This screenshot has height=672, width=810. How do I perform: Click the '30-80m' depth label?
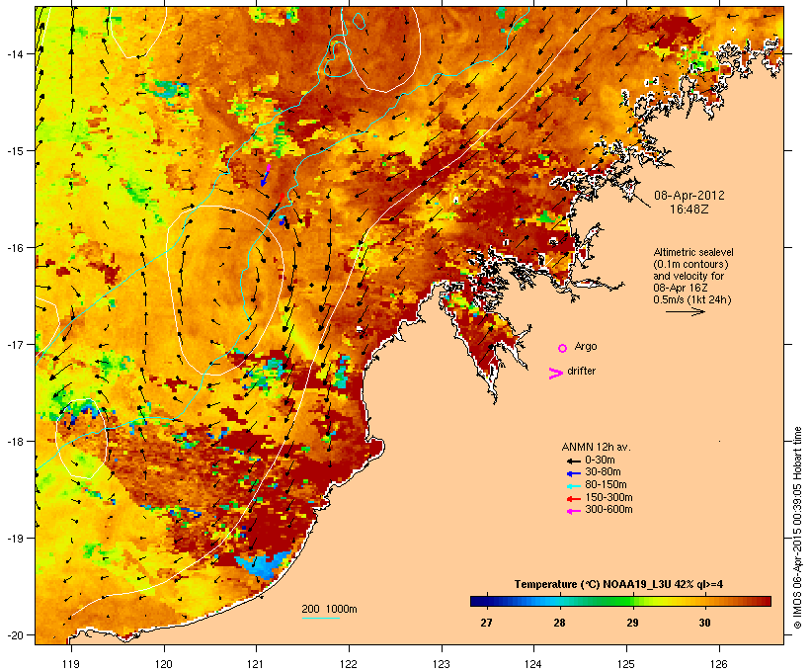(x=603, y=472)
